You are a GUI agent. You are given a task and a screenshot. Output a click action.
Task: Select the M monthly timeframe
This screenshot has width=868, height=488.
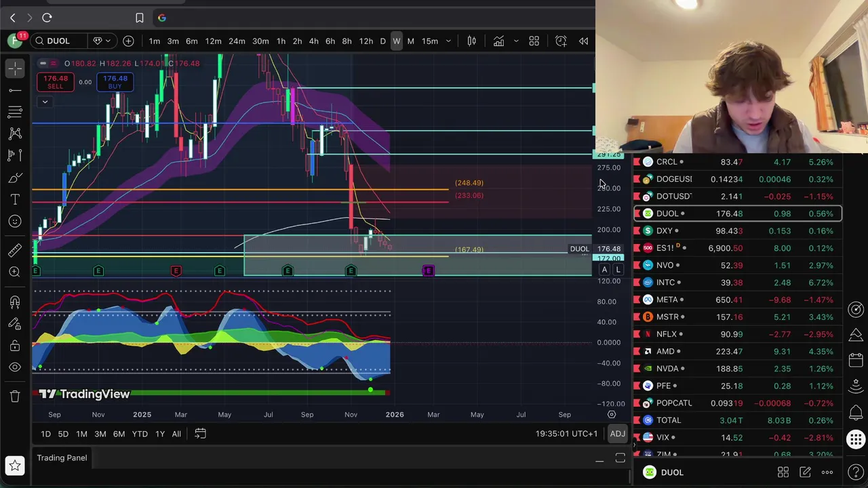click(x=410, y=41)
